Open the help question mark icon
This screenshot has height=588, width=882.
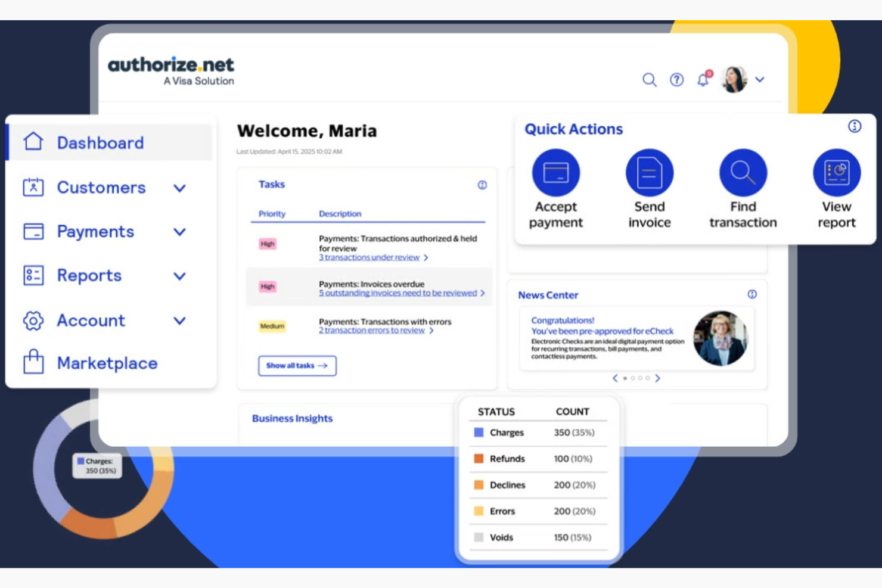(676, 80)
